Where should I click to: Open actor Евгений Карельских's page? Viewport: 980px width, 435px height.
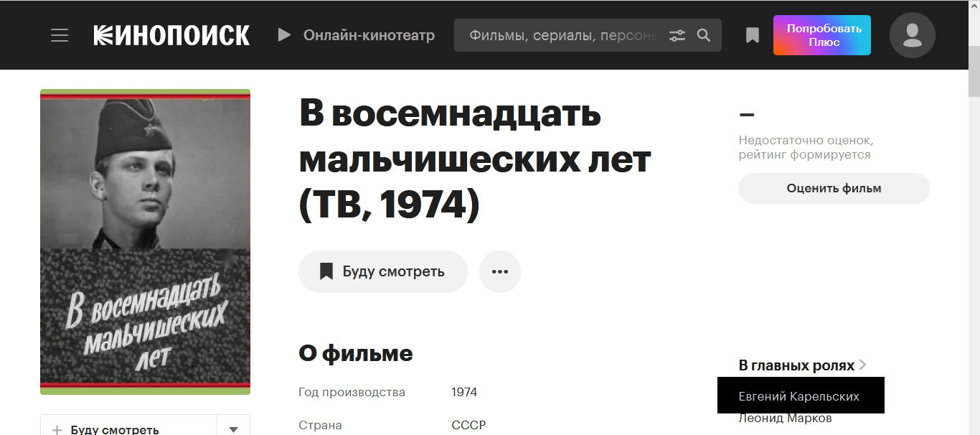pyautogui.click(x=798, y=396)
